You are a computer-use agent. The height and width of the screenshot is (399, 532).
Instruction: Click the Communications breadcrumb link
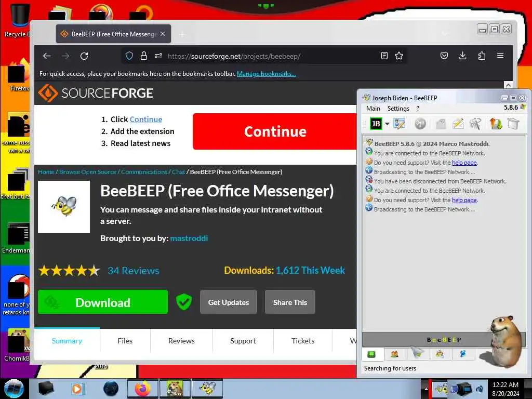click(x=144, y=172)
